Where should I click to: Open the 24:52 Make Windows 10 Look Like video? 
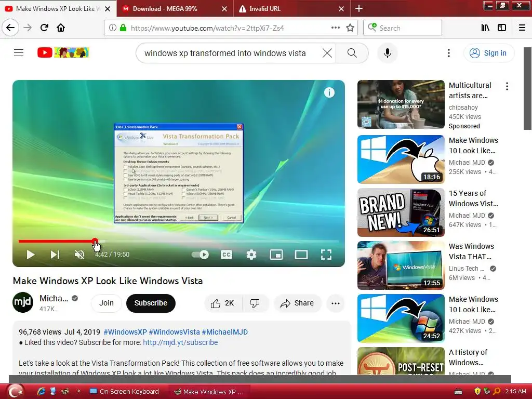[x=401, y=318]
